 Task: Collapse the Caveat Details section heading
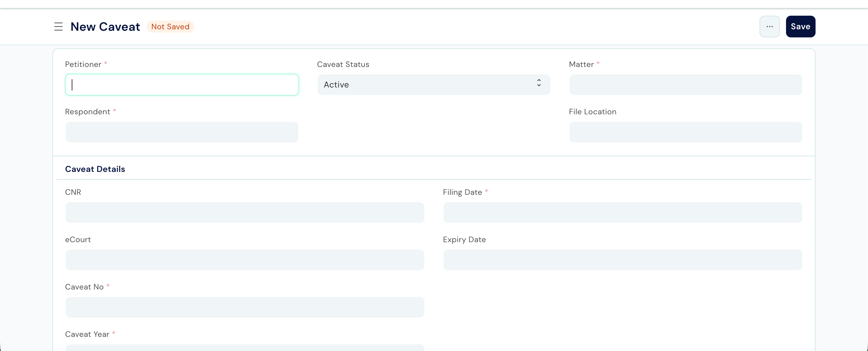(95, 169)
